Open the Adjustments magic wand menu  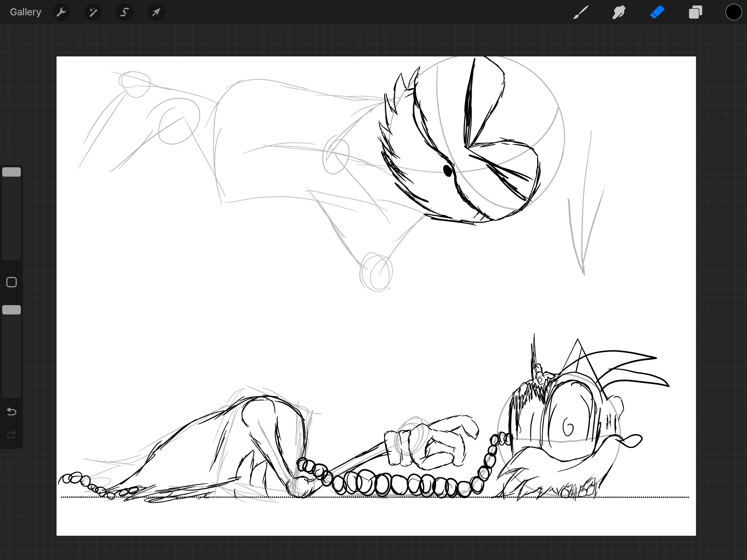[93, 13]
